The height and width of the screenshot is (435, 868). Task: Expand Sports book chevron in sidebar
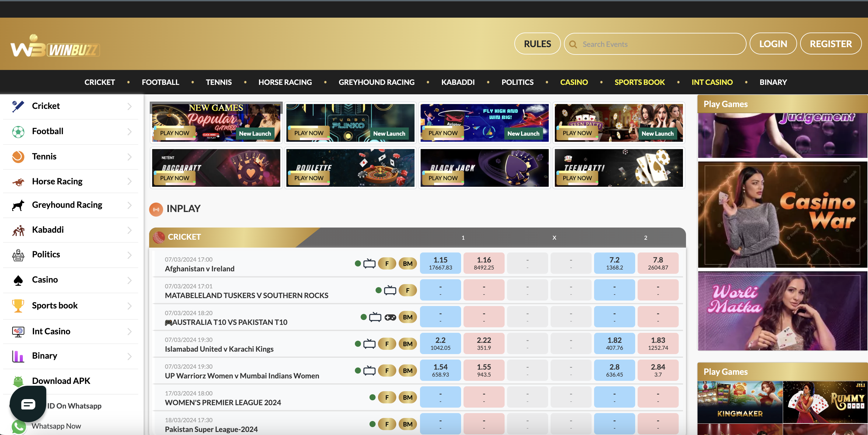(130, 306)
